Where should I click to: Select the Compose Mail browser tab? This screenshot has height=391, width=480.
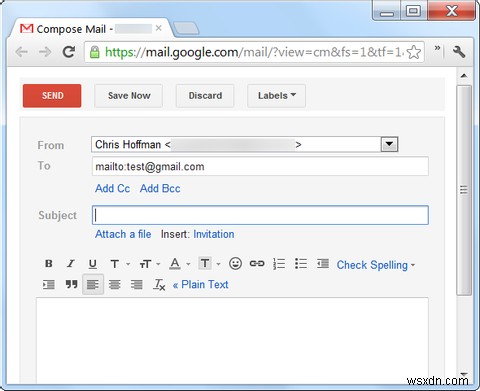point(92,29)
